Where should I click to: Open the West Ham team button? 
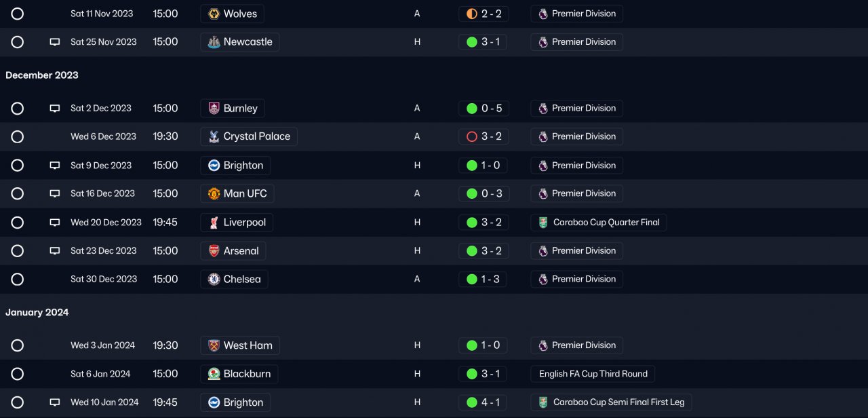pos(240,345)
